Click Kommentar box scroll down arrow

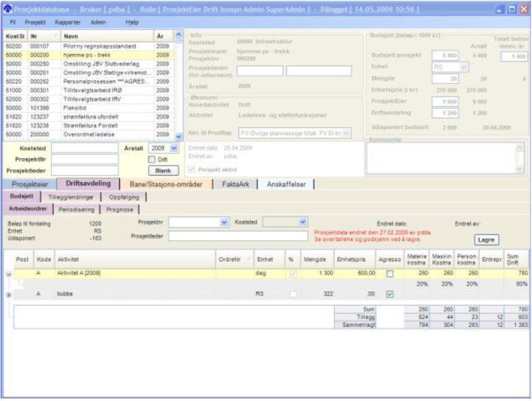(519, 169)
